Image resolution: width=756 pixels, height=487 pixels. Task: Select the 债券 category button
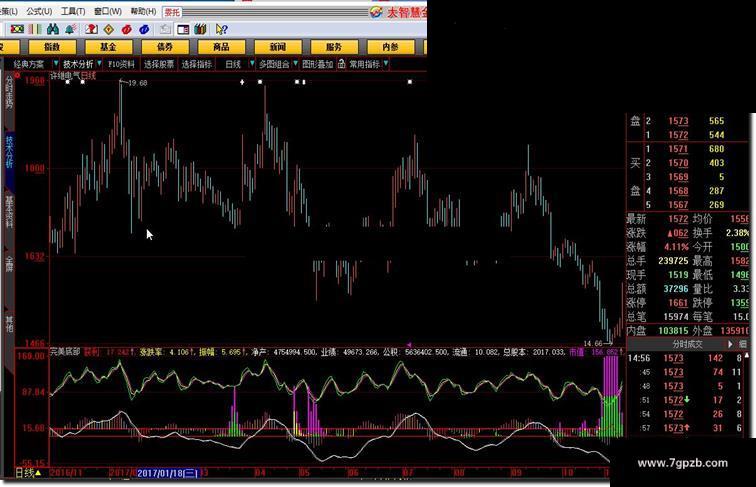coord(165,47)
